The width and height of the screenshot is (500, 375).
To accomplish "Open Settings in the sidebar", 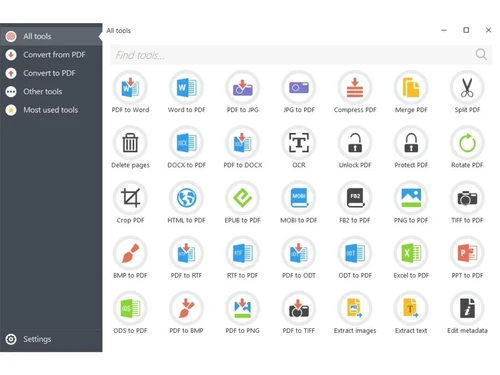I will pyautogui.click(x=51, y=339).
